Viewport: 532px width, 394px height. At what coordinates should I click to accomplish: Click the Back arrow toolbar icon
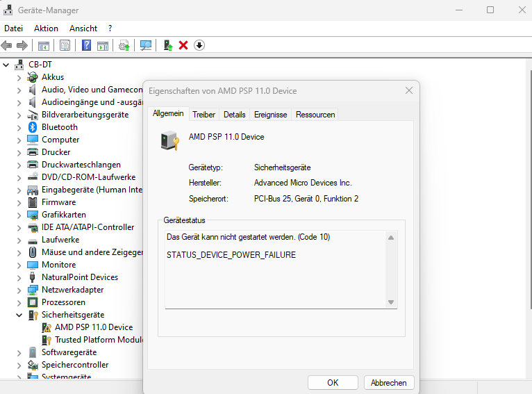tap(6, 45)
